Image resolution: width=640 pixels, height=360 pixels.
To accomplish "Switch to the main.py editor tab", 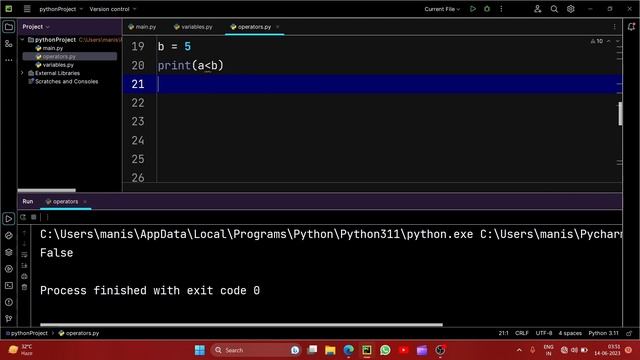I will 142,27.
